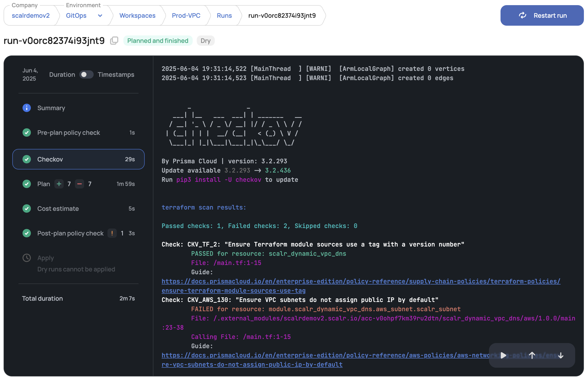
Task: Open the Workspaces breadcrumb
Action: click(137, 15)
